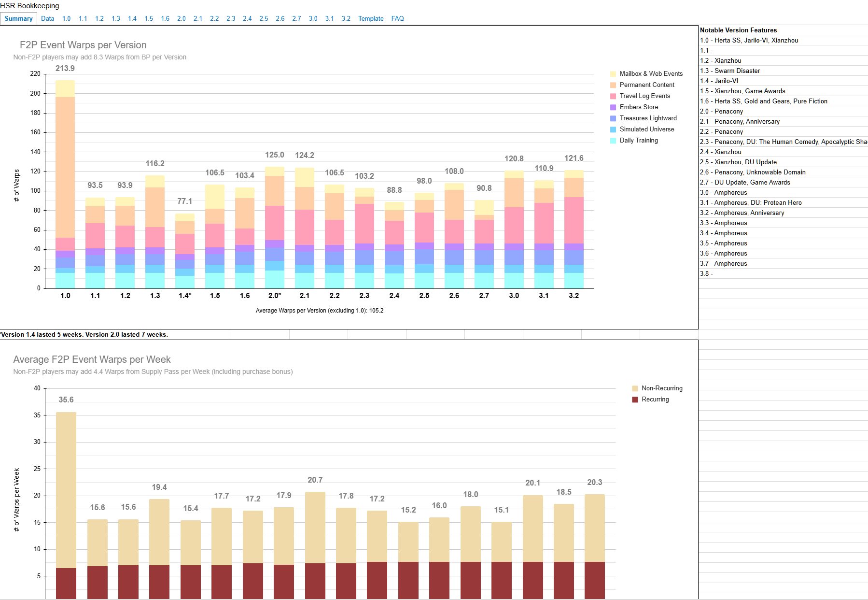Select the 'Version 1.4 lasted 5 weeks' note

click(x=84, y=334)
